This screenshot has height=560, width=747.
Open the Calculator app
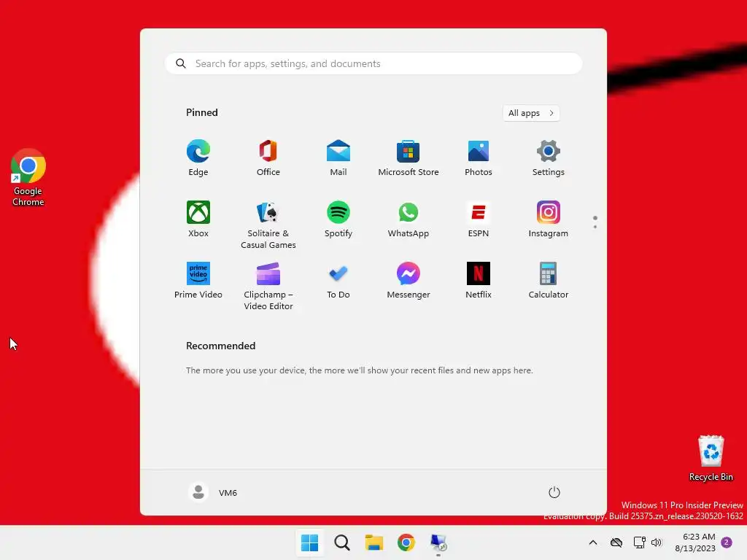pos(549,281)
